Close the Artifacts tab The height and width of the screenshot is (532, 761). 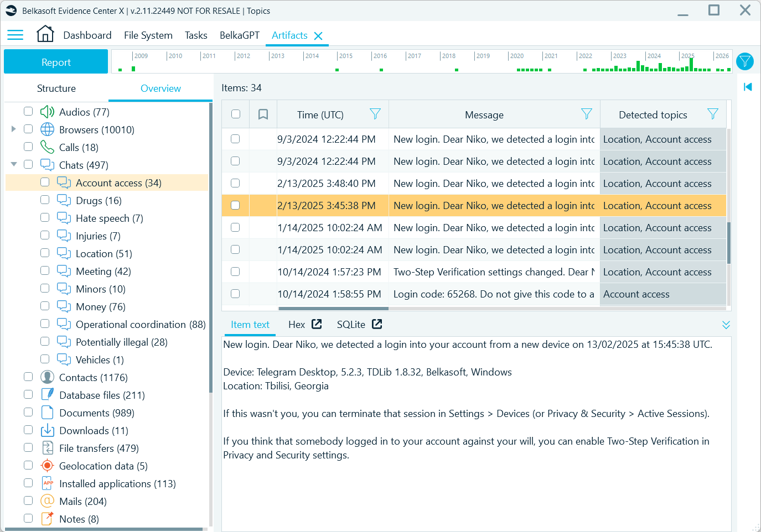coord(318,36)
